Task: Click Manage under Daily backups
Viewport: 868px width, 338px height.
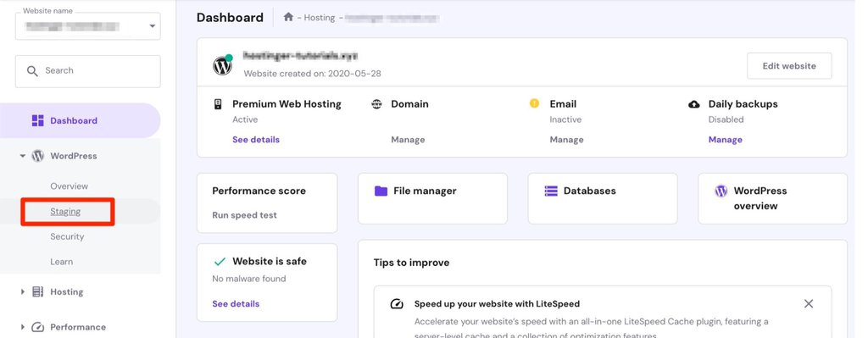Action: pyautogui.click(x=726, y=140)
